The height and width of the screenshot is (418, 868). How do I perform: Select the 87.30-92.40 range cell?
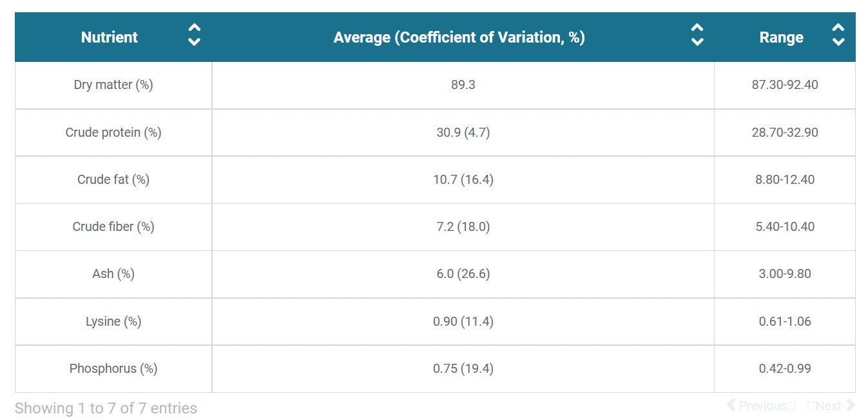click(784, 85)
